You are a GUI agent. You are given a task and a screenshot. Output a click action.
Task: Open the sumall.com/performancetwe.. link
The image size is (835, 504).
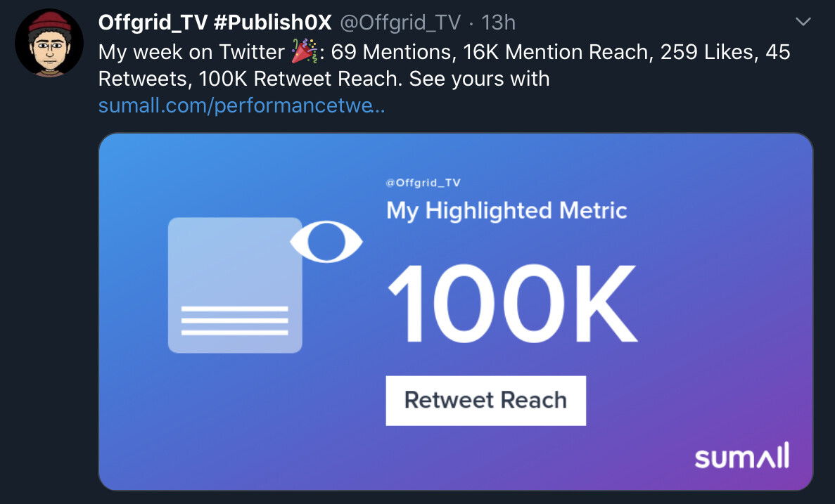click(242, 105)
